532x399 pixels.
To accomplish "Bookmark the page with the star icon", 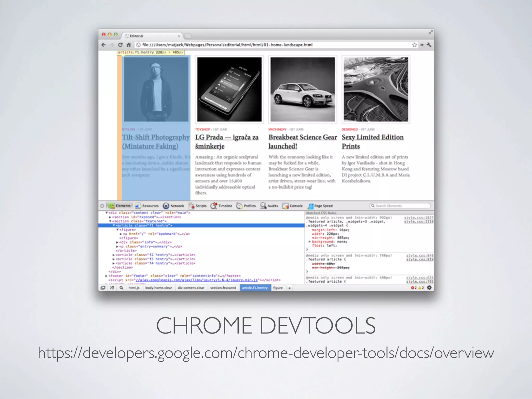I will [x=414, y=45].
